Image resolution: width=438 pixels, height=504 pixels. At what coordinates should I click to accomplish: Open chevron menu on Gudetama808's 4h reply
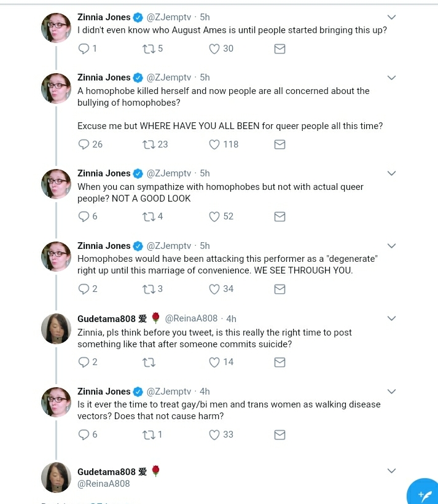pos(391,318)
